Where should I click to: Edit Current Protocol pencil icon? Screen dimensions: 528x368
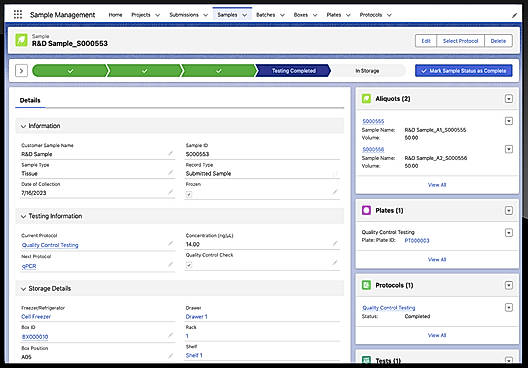point(171,244)
